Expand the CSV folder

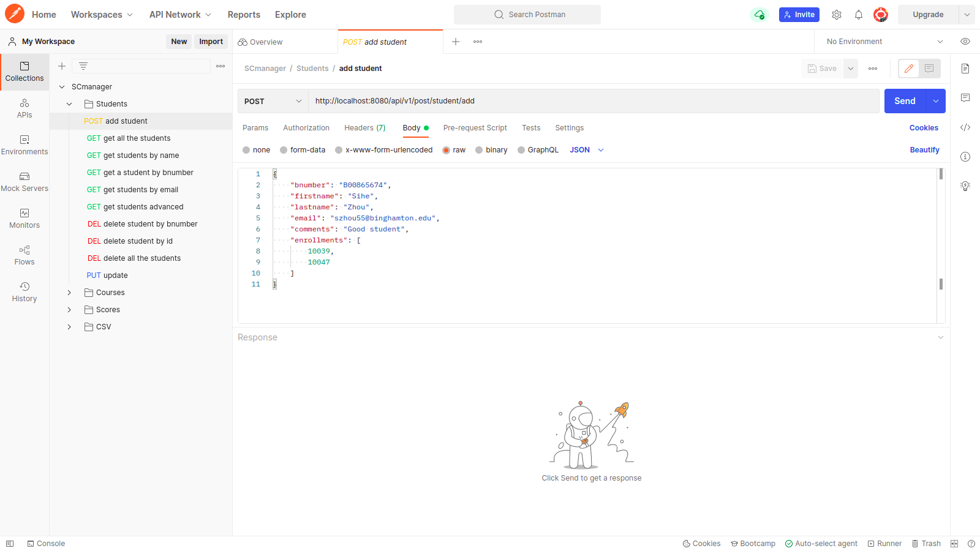click(69, 327)
